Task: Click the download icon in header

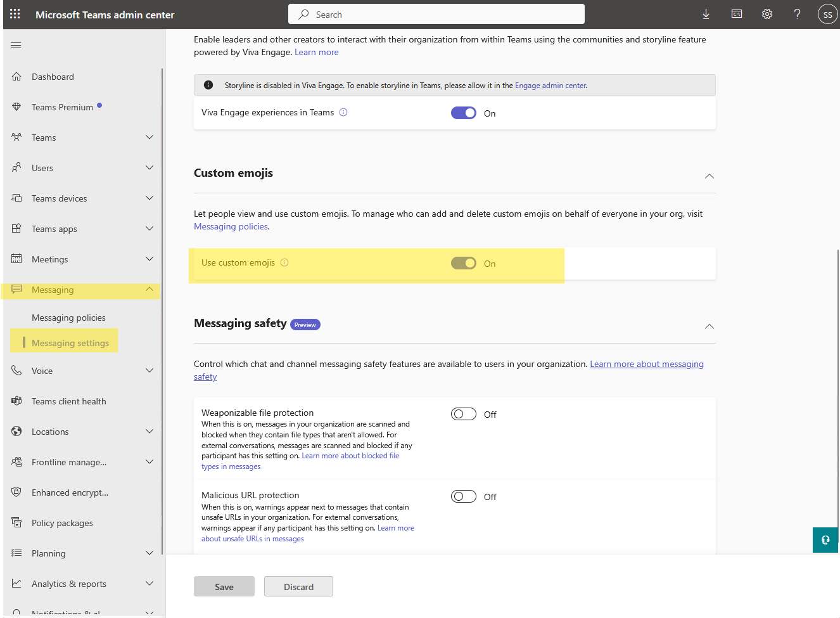Action: tap(706, 14)
